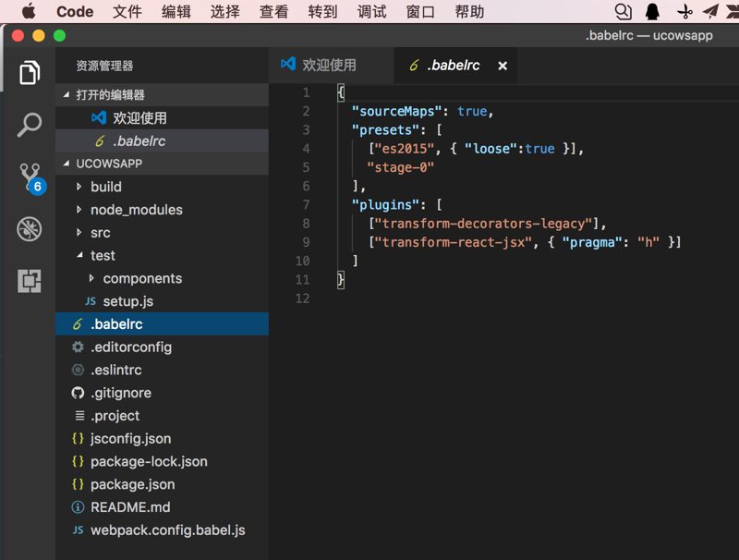Open the 窗口 menu
Screen dimensions: 739x560
coord(420,11)
